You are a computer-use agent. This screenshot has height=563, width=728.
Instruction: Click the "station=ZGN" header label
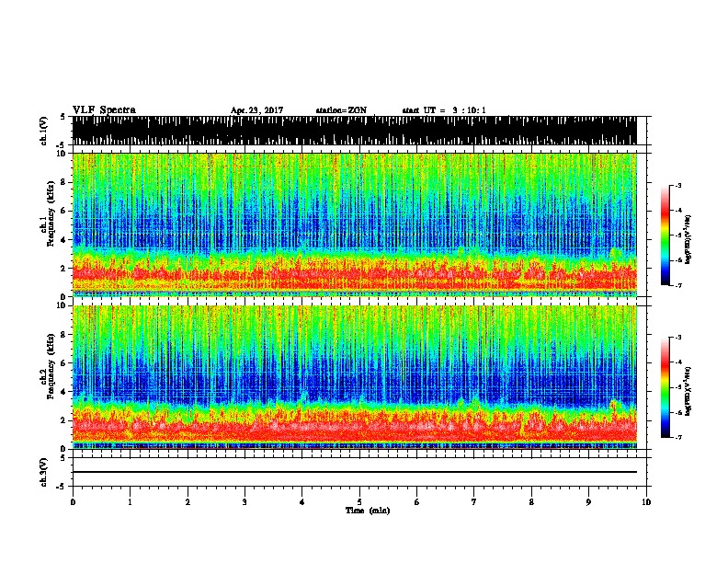pyautogui.click(x=341, y=110)
